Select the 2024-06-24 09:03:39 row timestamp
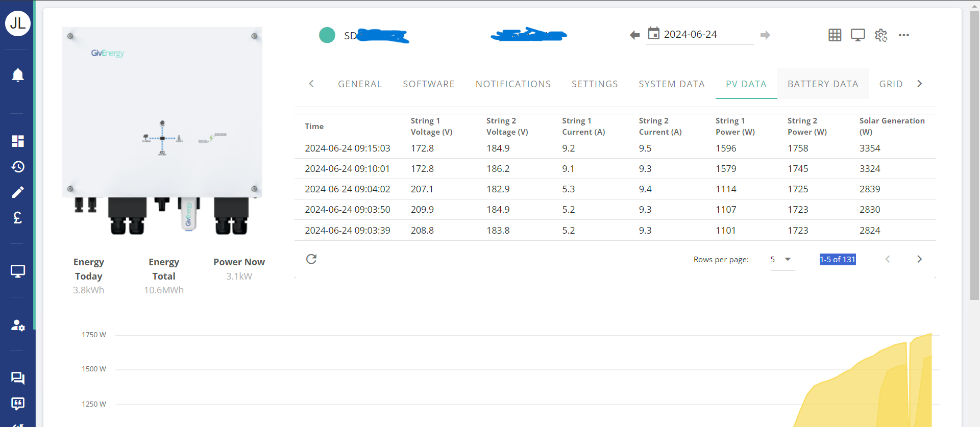 click(348, 231)
